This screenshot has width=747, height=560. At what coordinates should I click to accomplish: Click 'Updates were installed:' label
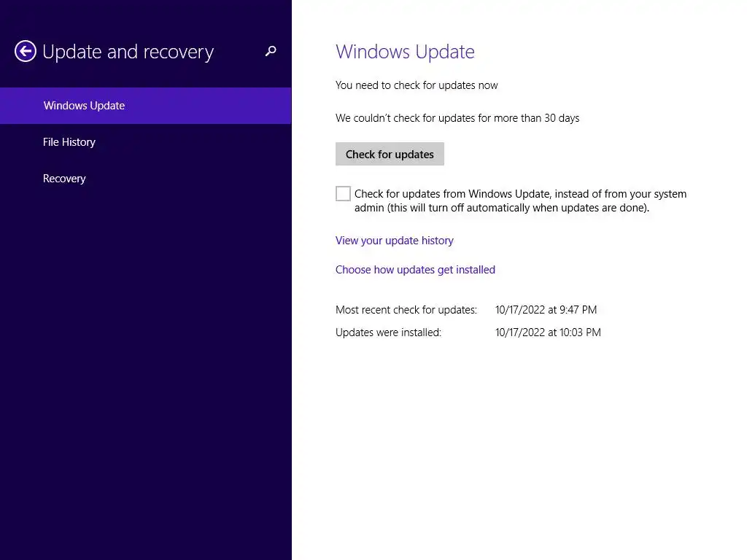point(388,332)
